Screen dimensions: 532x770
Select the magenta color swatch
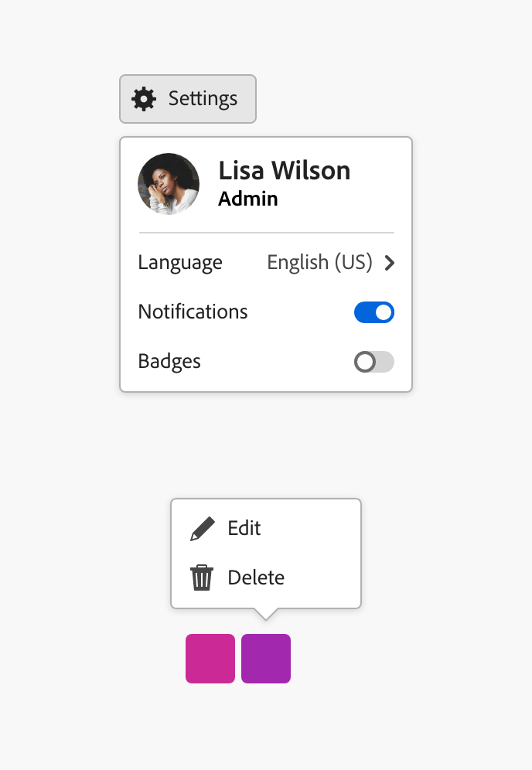(210, 658)
